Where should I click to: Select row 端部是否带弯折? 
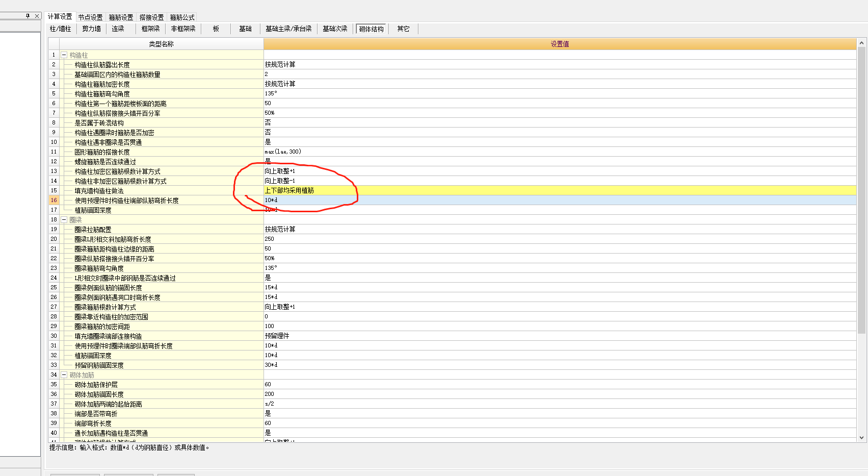[96, 414]
